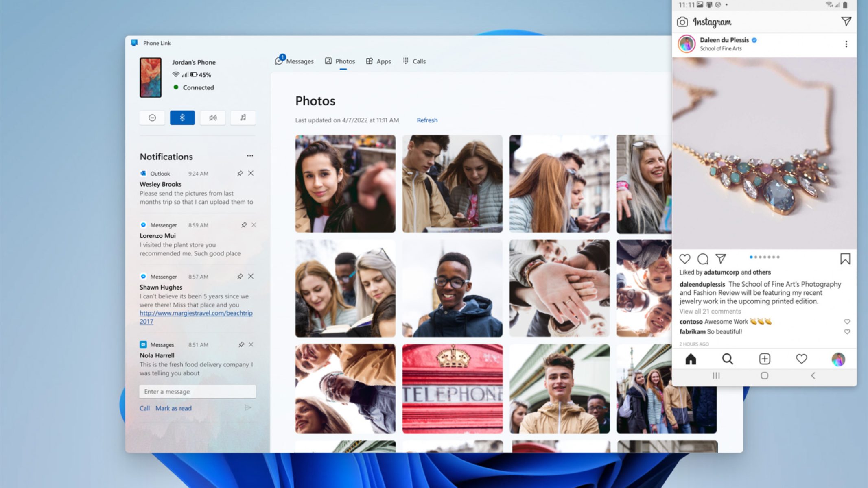The image size is (868, 488).
Task: Open the red telephone booth photo
Action: pyautogui.click(x=452, y=389)
